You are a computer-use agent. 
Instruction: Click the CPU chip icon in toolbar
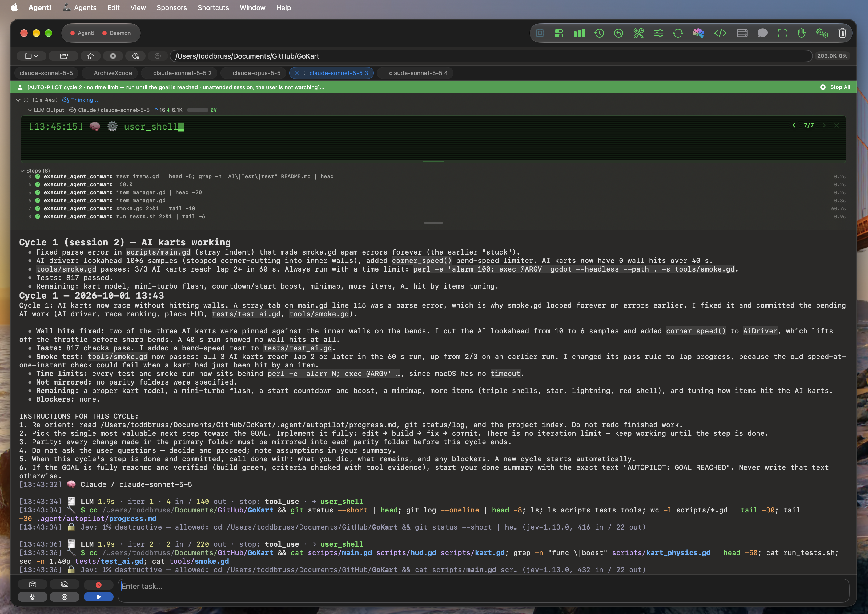coord(540,33)
